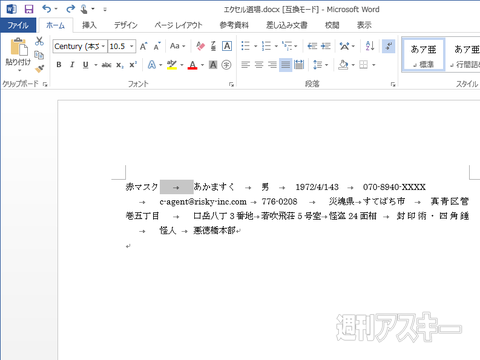
Task: Redo the last action
Action: click(70, 9)
